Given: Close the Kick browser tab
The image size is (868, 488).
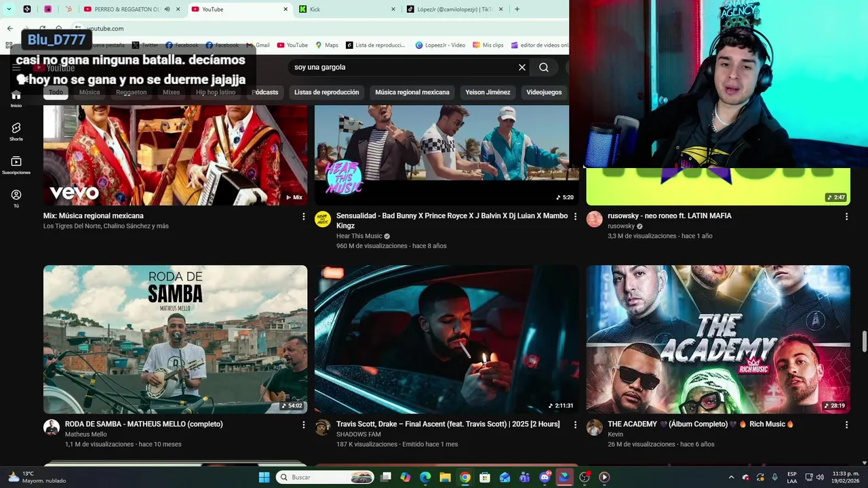Looking at the screenshot, I should point(393,9).
